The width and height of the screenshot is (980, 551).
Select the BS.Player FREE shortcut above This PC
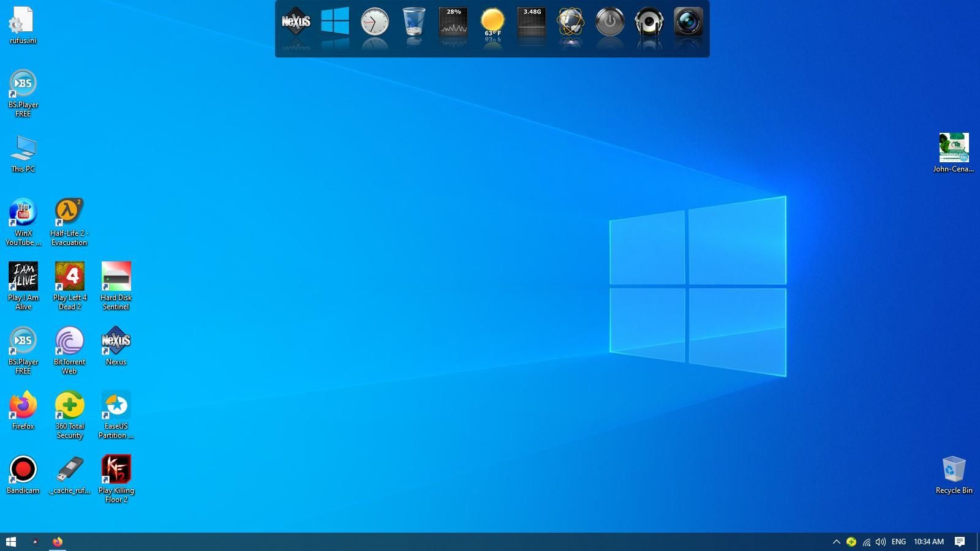pyautogui.click(x=23, y=94)
